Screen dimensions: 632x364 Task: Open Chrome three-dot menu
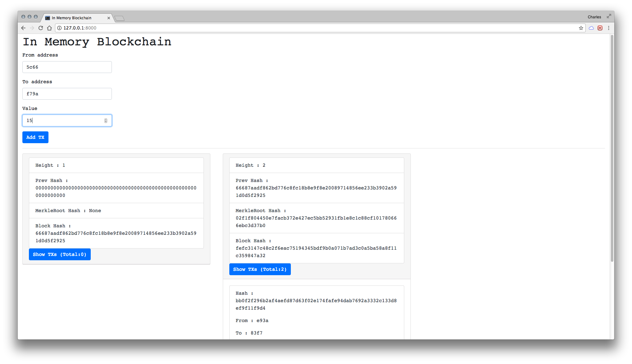609,28
